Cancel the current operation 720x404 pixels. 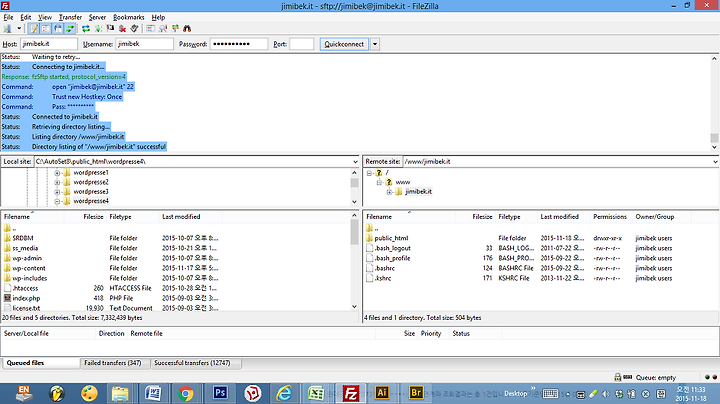110,28
